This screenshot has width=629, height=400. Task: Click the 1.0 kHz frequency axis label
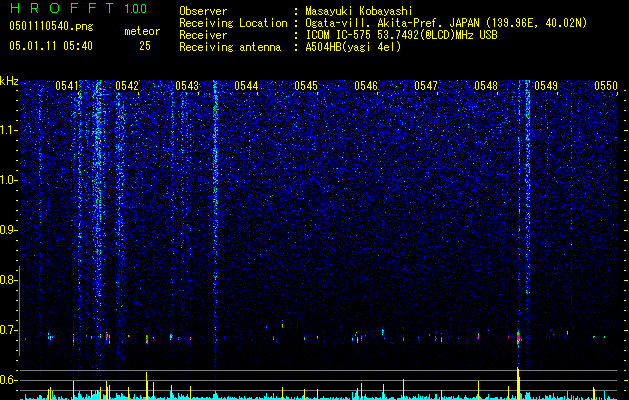tap(8, 180)
